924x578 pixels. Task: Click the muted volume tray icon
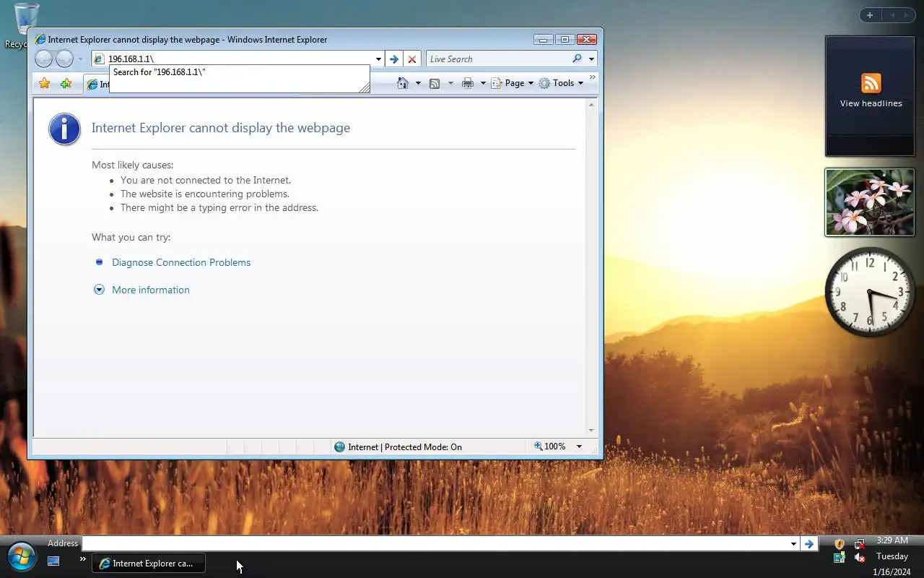[x=859, y=558]
